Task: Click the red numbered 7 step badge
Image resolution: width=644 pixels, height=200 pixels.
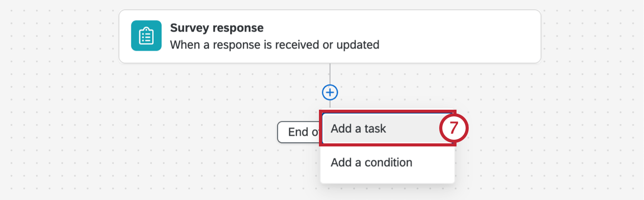Action: pyautogui.click(x=453, y=129)
